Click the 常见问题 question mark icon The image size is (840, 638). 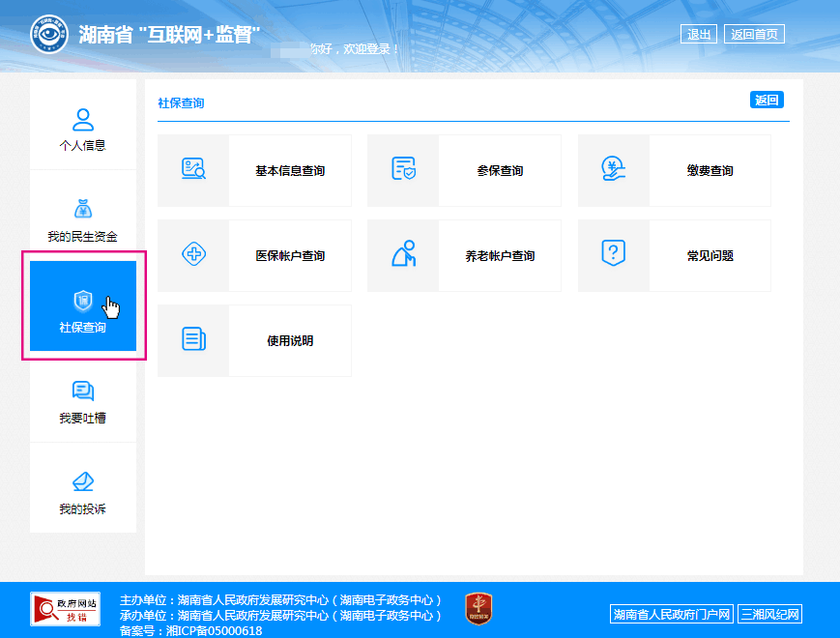point(614,255)
